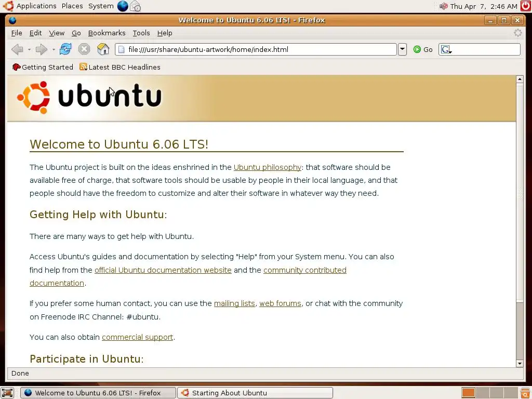Image resolution: width=532 pixels, height=399 pixels.
Task: Open the File menu
Action: [x=17, y=33]
